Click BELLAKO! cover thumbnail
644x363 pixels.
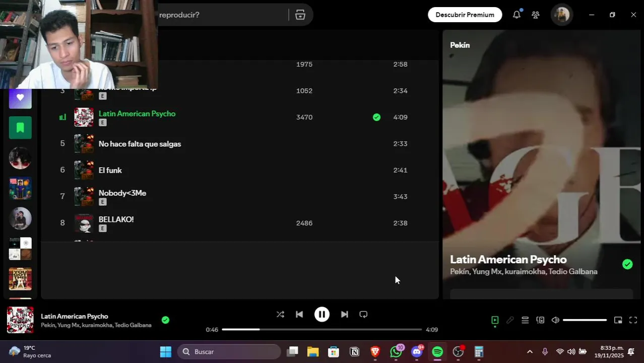pos(84,223)
